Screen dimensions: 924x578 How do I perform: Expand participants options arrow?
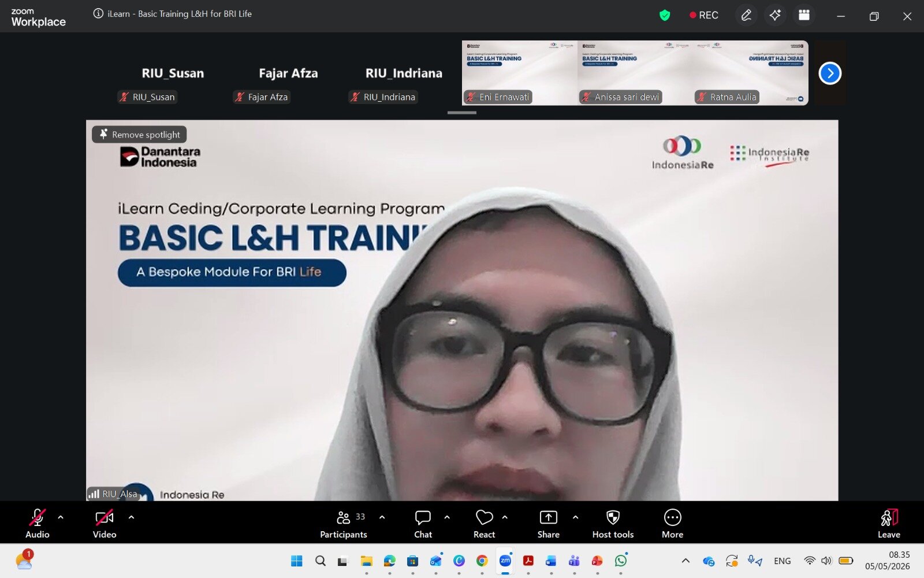(382, 517)
